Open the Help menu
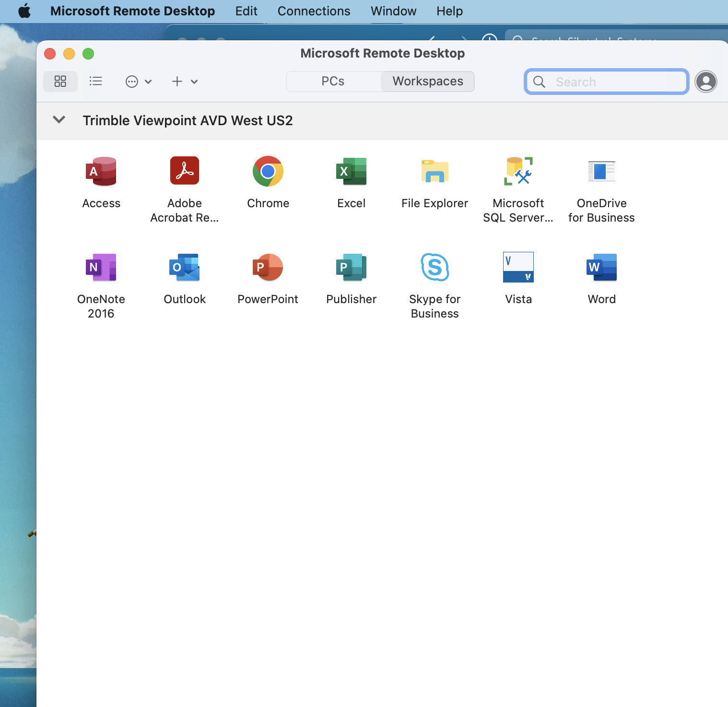The width and height of the screenshot is (728, 707). pos(450,11)
